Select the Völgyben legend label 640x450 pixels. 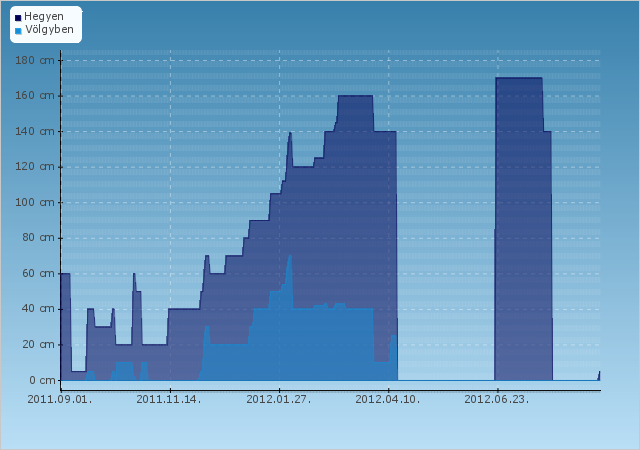pyautogui.click(x=49, y=29)
